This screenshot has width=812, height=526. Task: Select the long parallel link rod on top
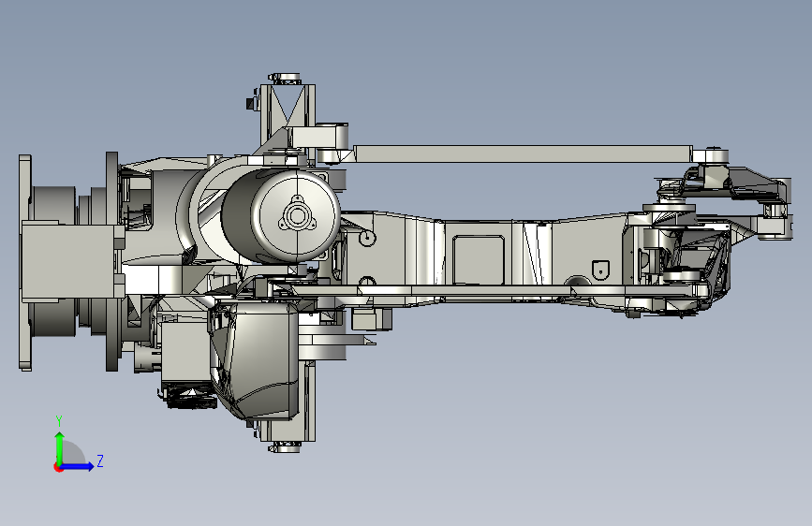[x=523, y=153]
